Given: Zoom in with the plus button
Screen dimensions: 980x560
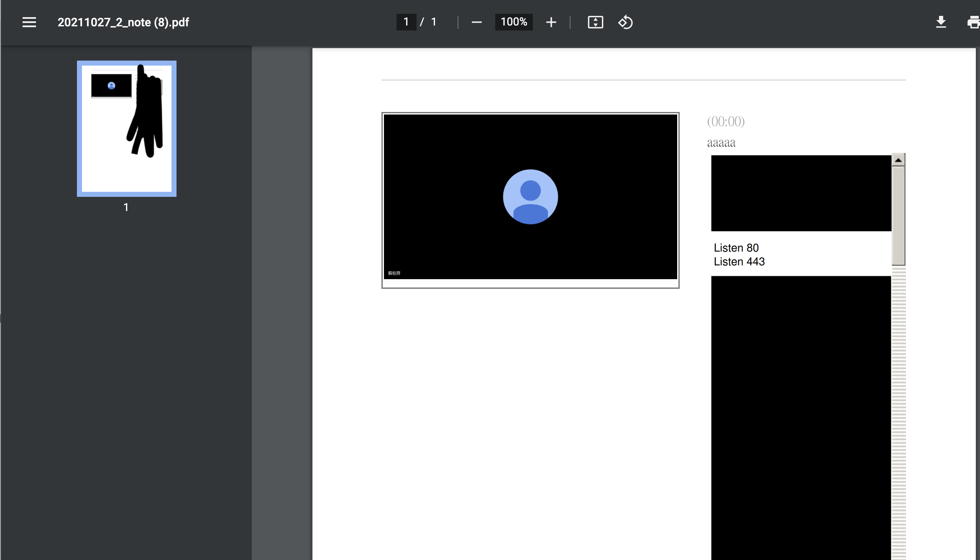Looking at the screenshot, I should click(551, 22).
